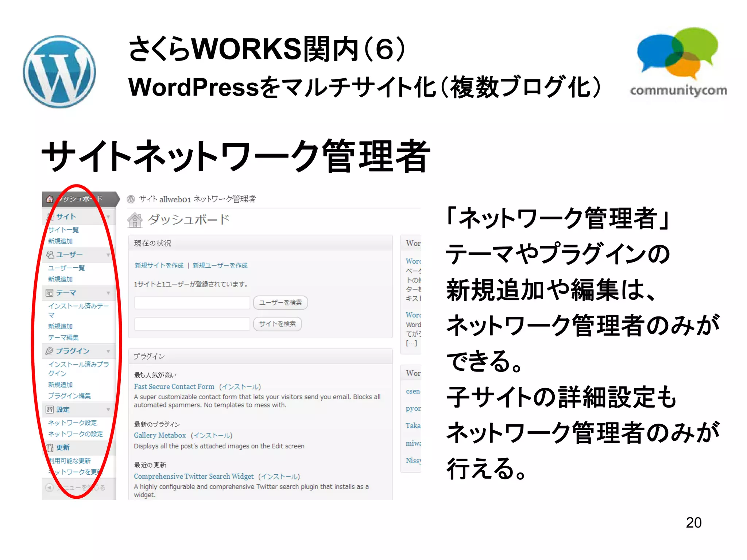Click the サイト allweb01 ネットワーク管理者 header text
The image size is (747, 560).
197,199
